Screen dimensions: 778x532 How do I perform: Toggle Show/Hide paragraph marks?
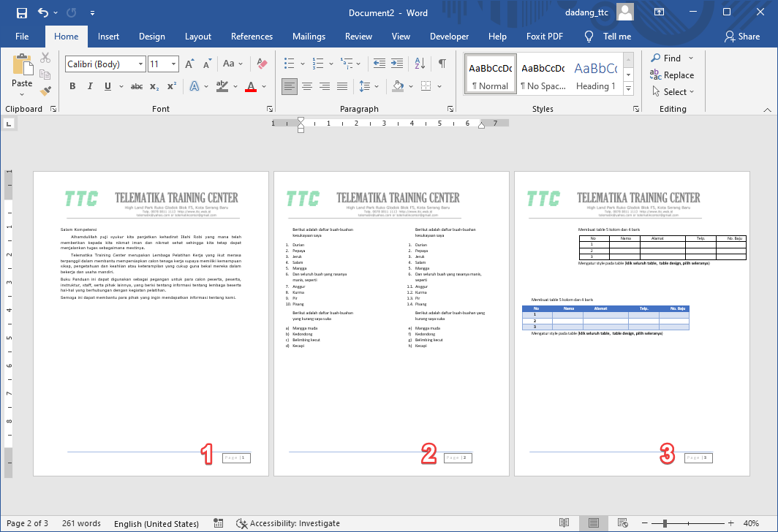point(442,64)
